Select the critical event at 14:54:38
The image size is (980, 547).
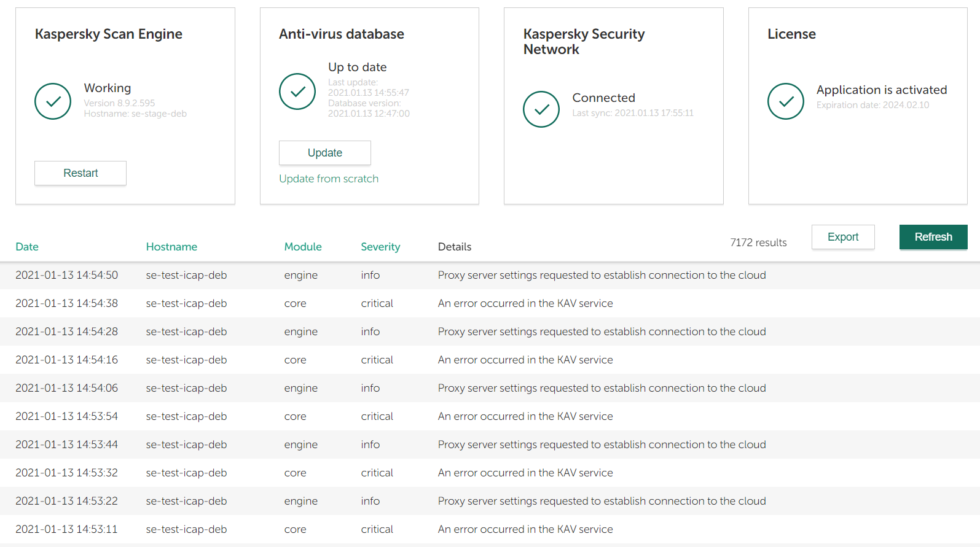tap(66, 303)
